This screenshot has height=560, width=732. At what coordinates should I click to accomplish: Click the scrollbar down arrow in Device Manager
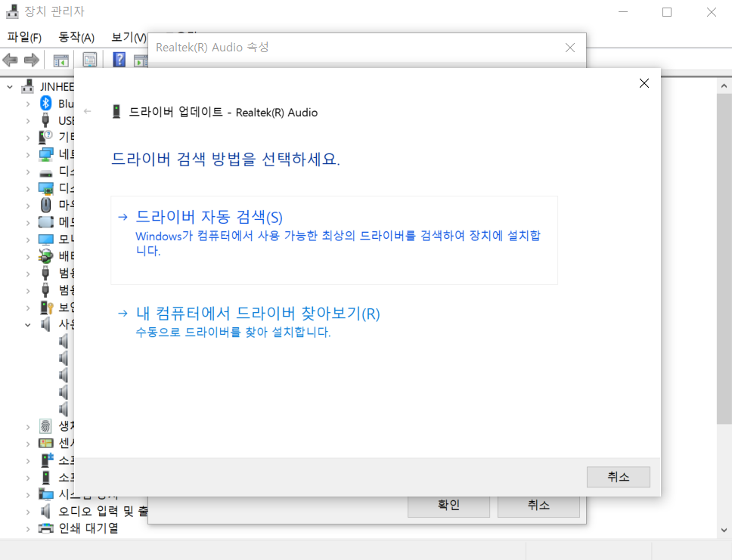click(724, 530)
